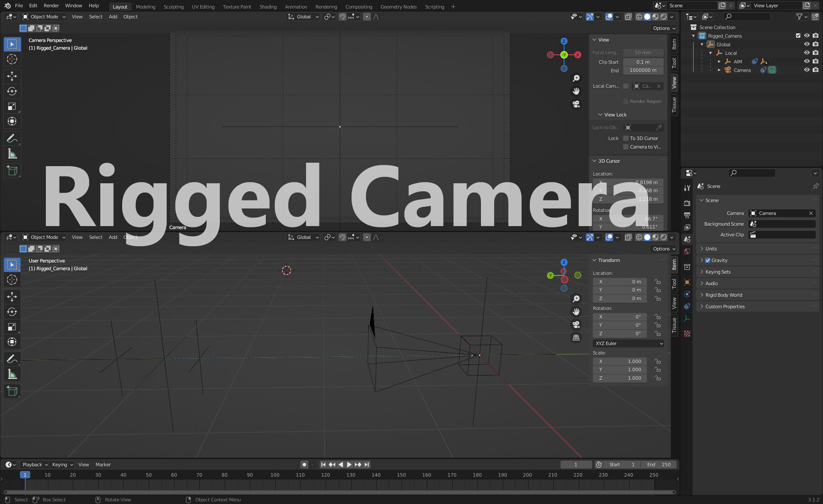Image resolution: width=823 pixels, height=504 pixels.
Task: Open Options dropdown in top viewport
Action: tap(664, 28)
